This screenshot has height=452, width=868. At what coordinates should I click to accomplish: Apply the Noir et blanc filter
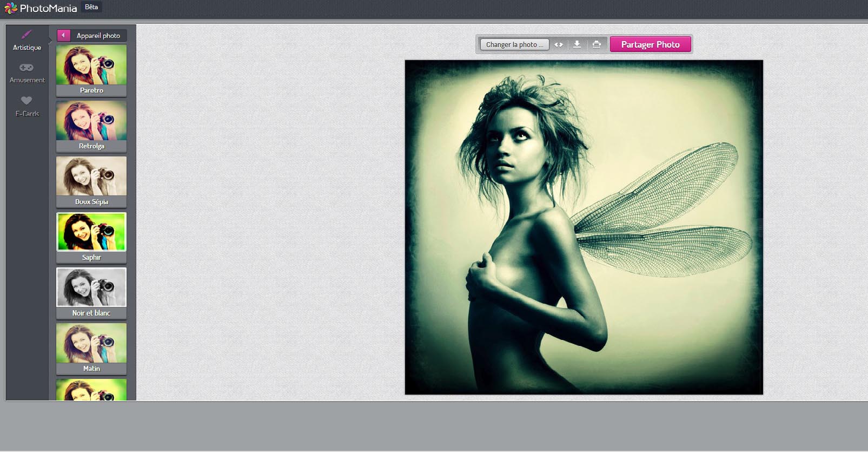(x=91, y=293)
